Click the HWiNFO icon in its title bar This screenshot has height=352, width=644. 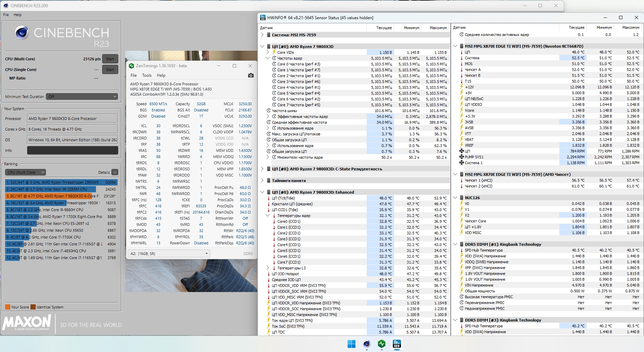click(263, 17)
